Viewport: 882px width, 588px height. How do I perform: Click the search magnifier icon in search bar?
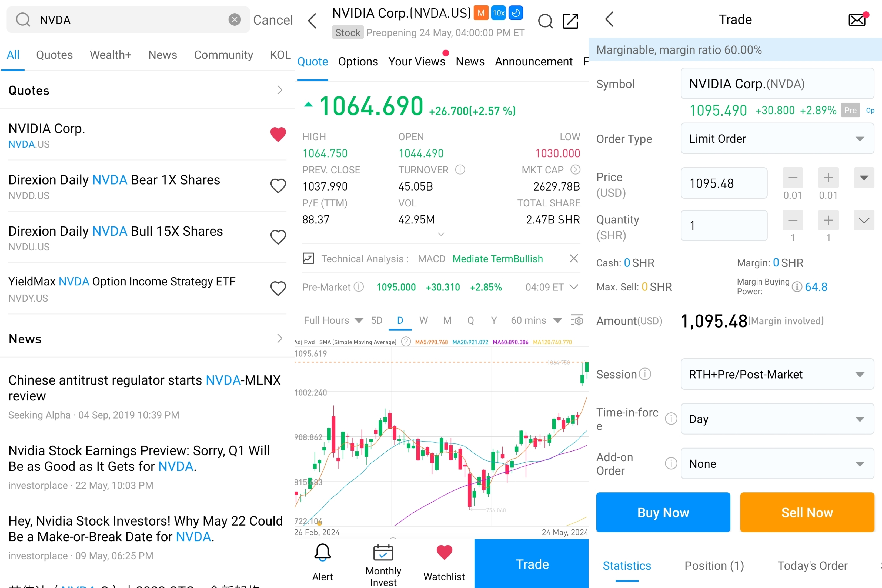[23, 19]
